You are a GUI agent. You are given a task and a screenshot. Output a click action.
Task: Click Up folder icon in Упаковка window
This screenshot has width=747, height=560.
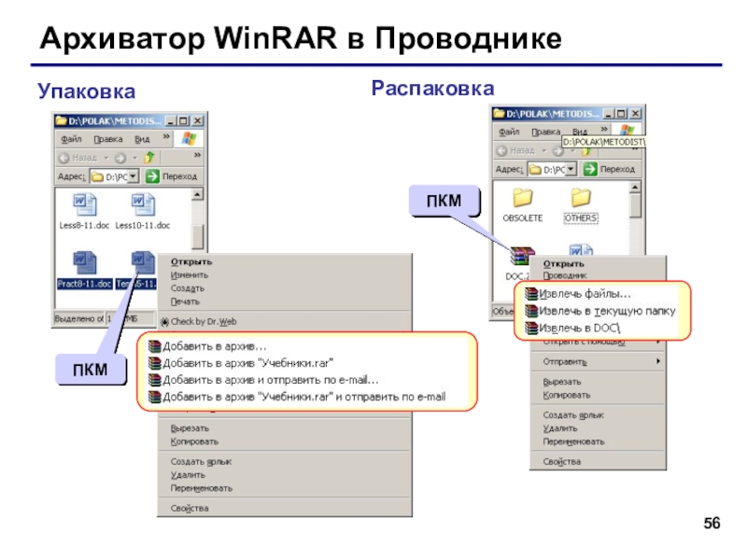[x=149, y=157]
